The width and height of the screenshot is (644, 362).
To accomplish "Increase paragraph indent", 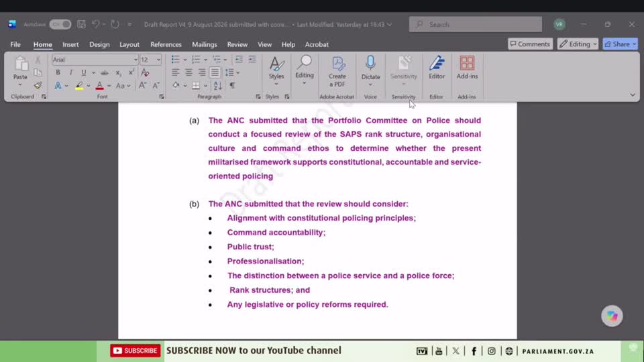I will tap(252, 60).
